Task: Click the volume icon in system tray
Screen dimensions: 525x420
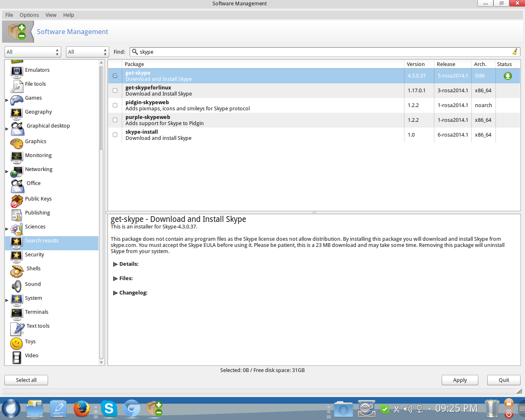Action: (407, 409)
